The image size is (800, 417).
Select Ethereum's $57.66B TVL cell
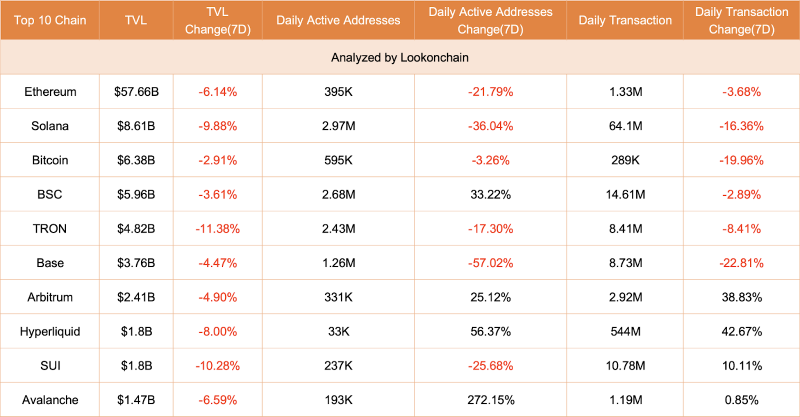(x=136, y=92)
